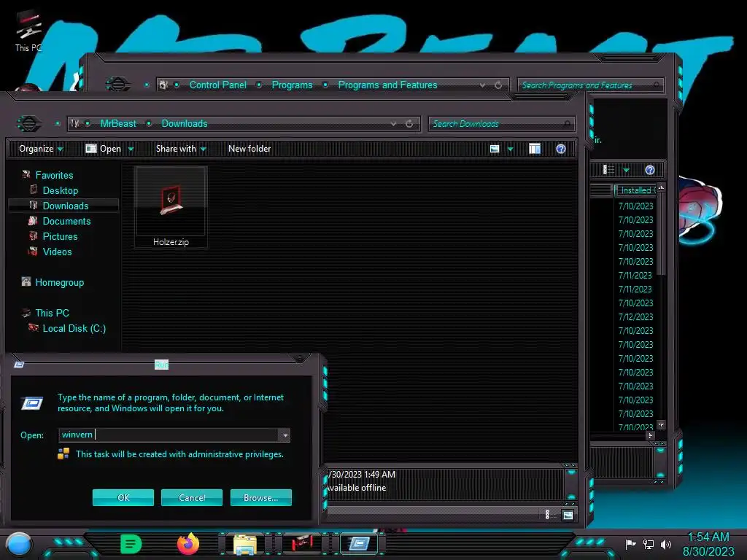Screen dimensions: 747x560
Task: Select This PC in navigation pane
Action: [52, 313]
